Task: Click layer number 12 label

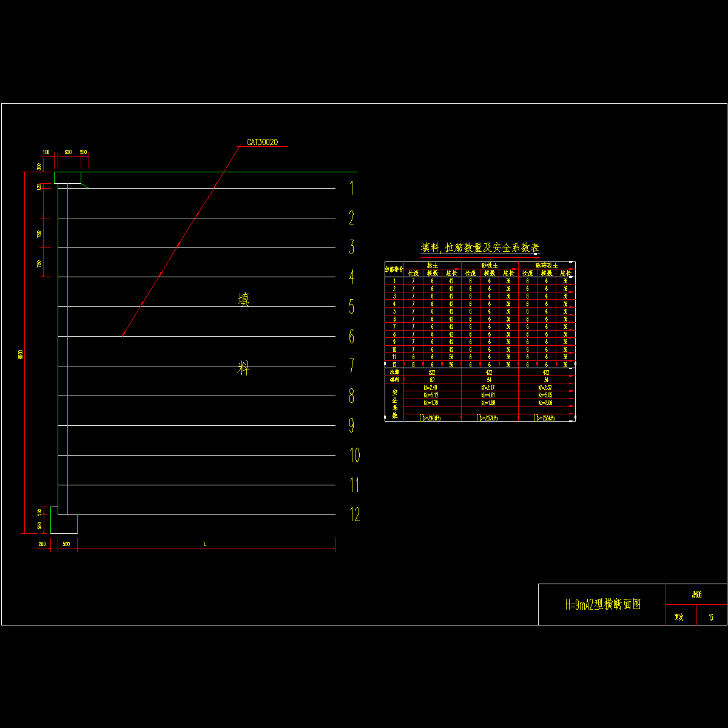Action: coord(355,514)
